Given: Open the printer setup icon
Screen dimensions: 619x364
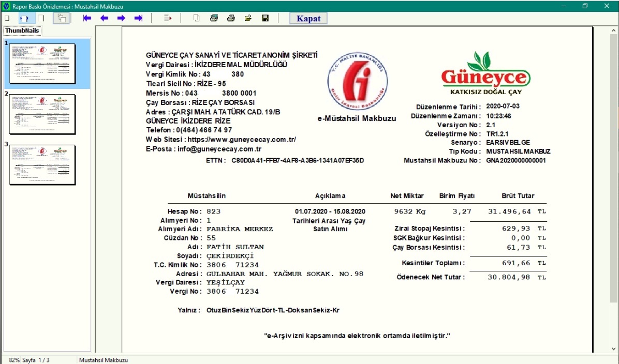Looking at the screenshot, I should (214, 18).
